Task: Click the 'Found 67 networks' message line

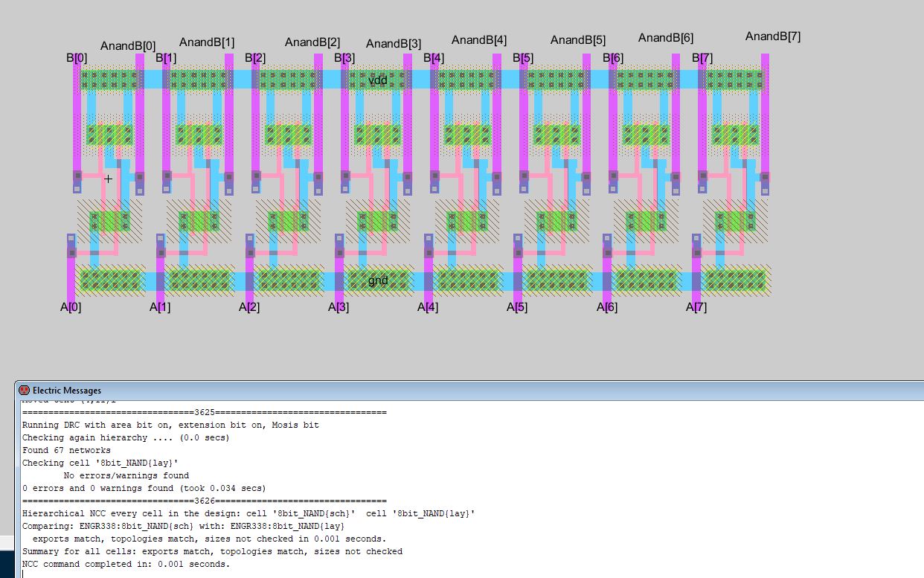Action: tap(66, 450)
